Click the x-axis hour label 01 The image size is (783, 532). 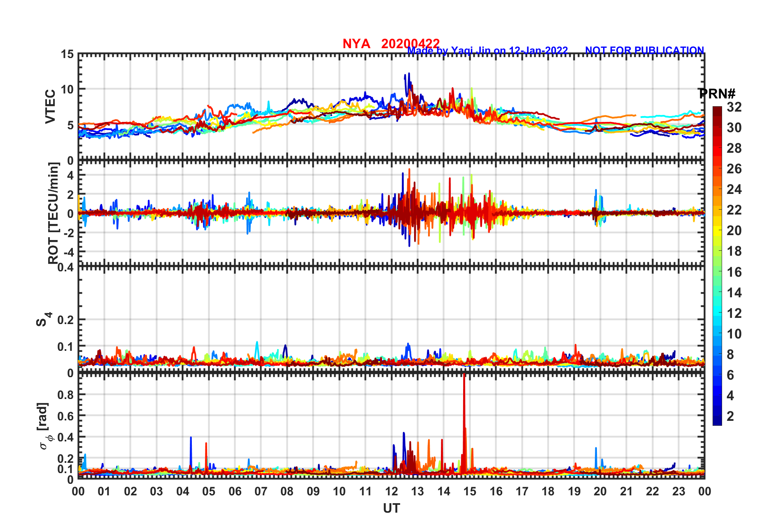(x=104, y=491)
